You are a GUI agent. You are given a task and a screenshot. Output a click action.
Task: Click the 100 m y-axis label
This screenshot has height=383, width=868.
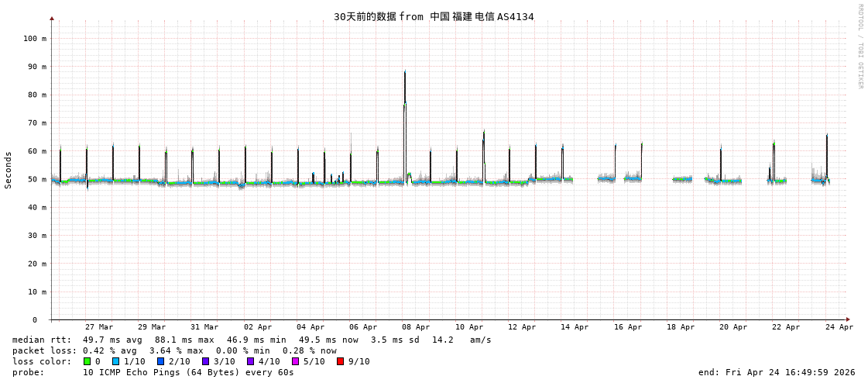pyautogui.click(x=34, y=38)
